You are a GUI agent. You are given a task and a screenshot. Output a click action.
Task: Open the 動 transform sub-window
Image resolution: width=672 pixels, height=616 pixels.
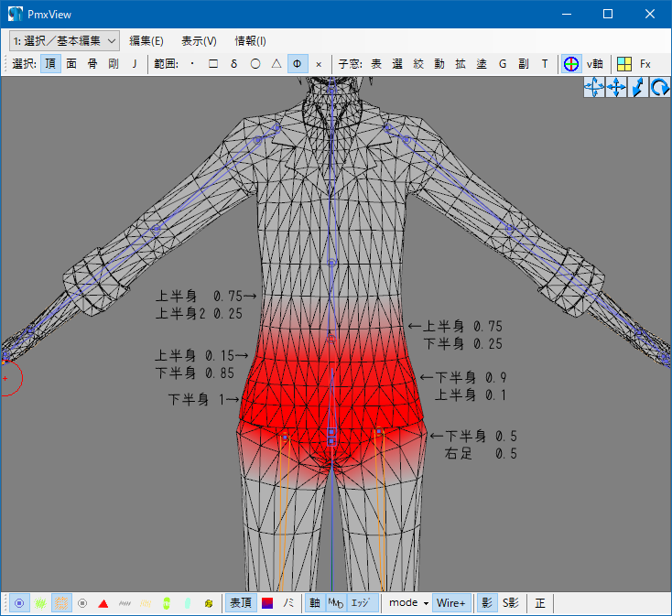[x=439, y=64]
